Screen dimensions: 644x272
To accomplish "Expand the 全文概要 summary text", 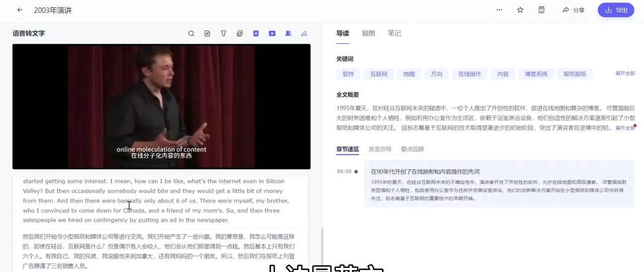I will 625,128.
